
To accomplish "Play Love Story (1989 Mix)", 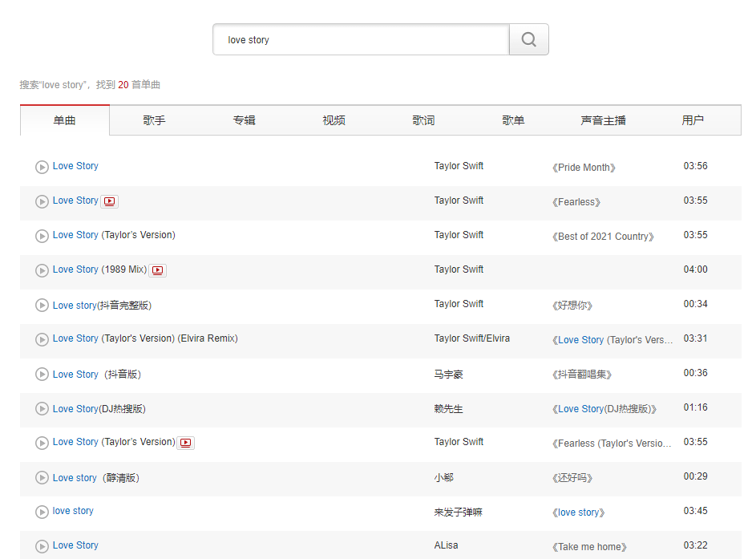I will point(42,270).
